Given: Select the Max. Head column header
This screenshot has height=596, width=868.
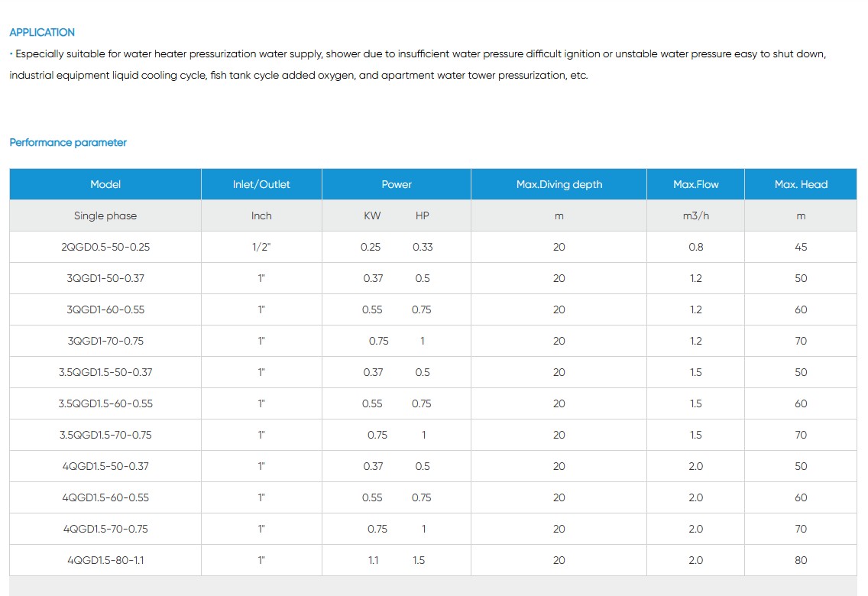Looking at the screenshot, I should pyautogui.click(x=801, y=184).
